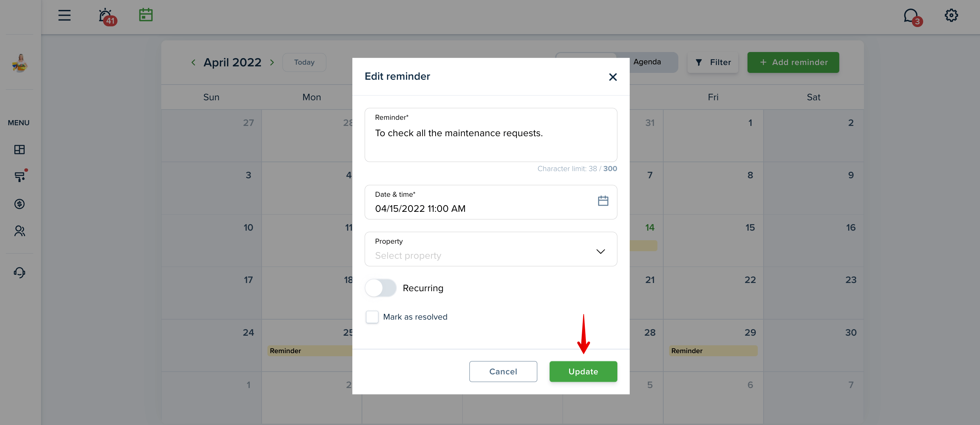Screen dimensions: 980x425
Task: Click the Update button
Action: (x=583, y=371)
